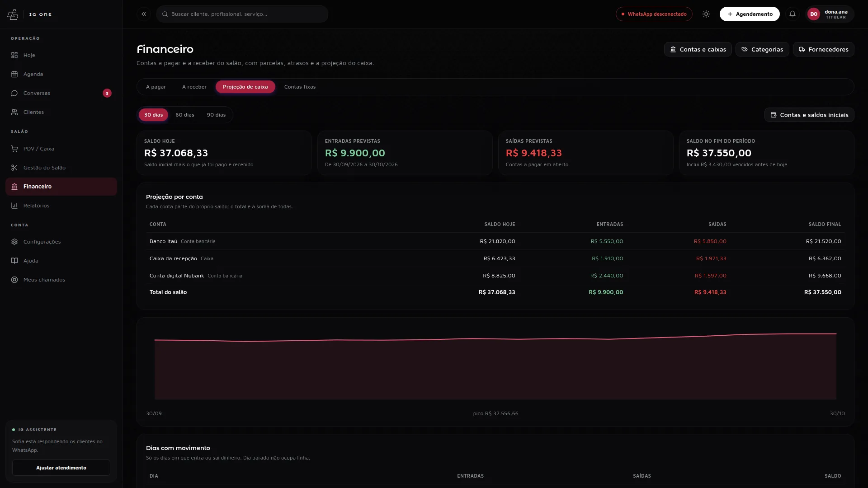Open the notifications bell
Image resolution: width=868 pixels, height=488 pixels.
pos(792,14)
